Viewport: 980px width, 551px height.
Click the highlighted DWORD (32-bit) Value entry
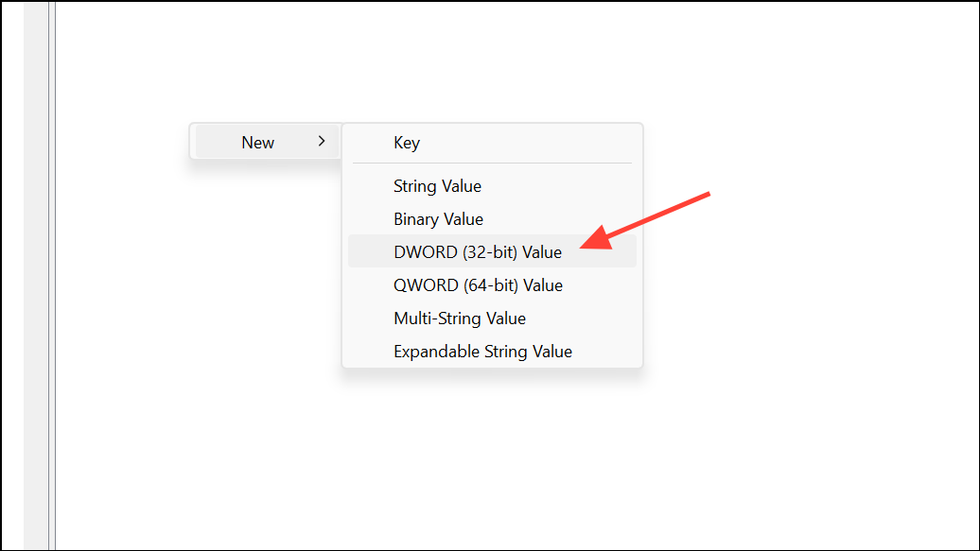tap(477, 251)
